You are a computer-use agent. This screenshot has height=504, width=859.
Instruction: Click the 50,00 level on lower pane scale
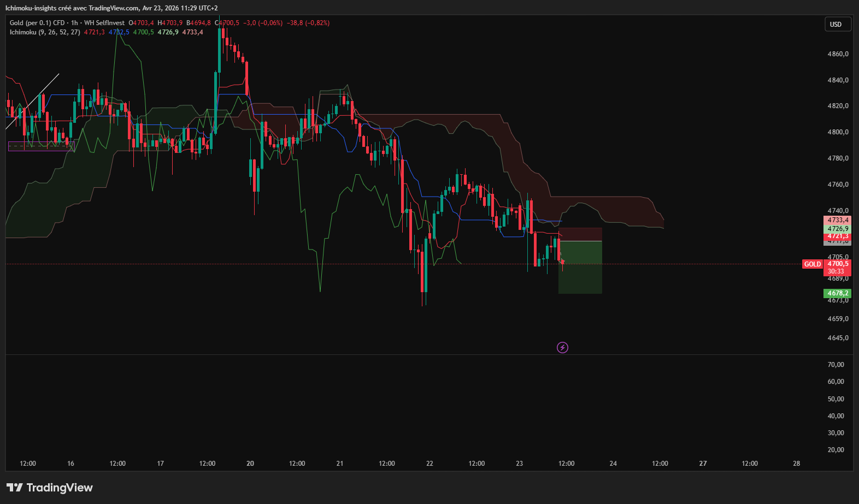pyautogui.click(x=836, y=399)
